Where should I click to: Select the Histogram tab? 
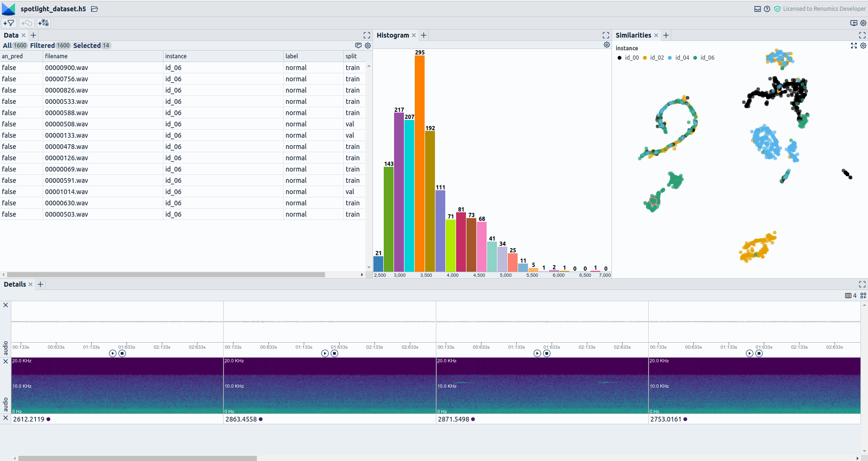click(x=393, y=35)
